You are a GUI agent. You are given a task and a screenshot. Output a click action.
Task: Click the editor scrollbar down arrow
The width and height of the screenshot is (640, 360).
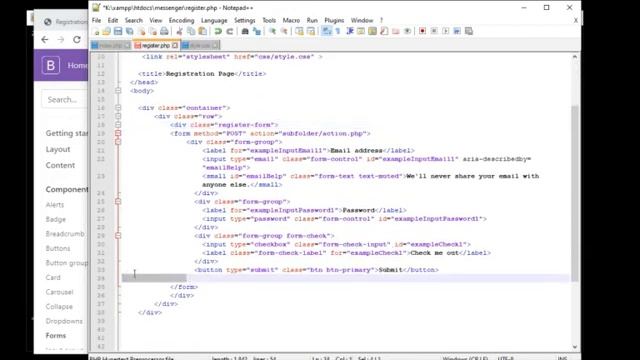tap(575, 347)
